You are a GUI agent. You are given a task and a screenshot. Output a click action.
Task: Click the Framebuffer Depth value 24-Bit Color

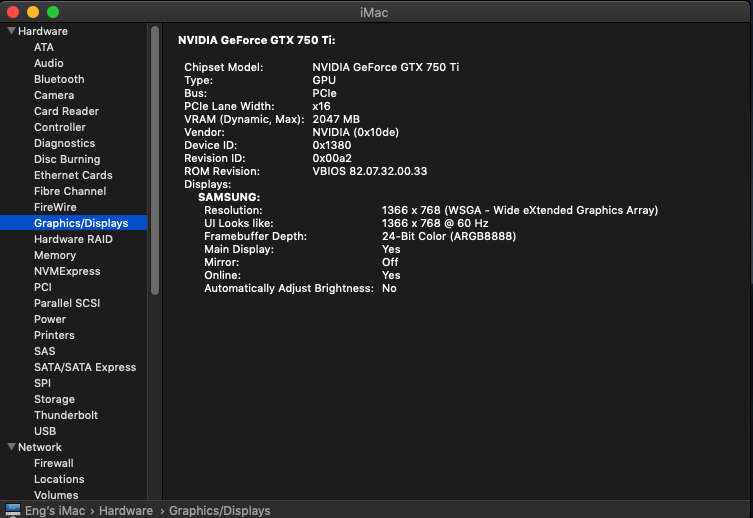point(449,236)
